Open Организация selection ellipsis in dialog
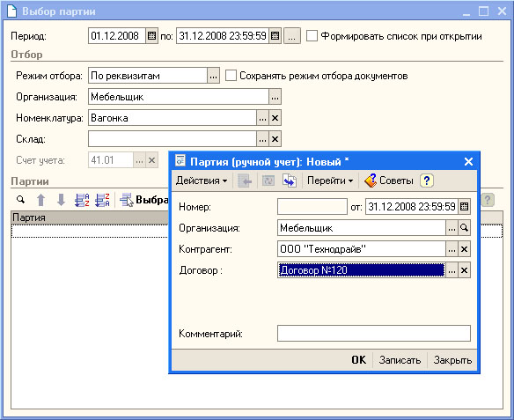 (x=452, y=228)
